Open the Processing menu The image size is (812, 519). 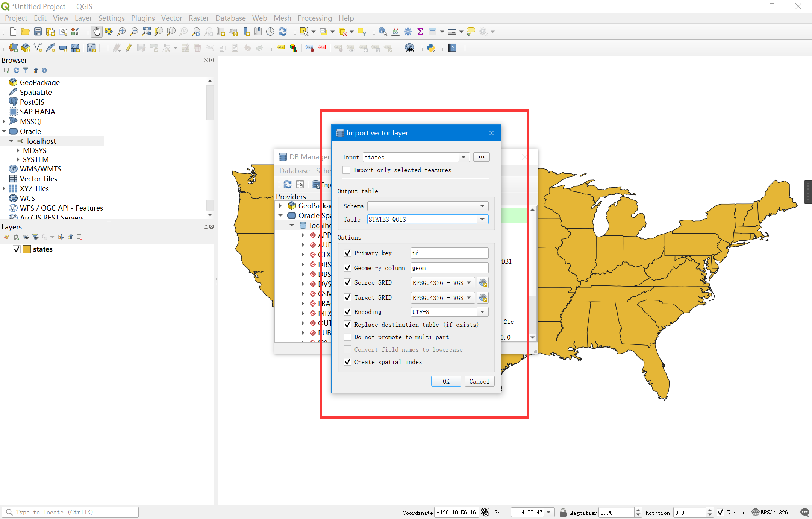pos(315,18)
